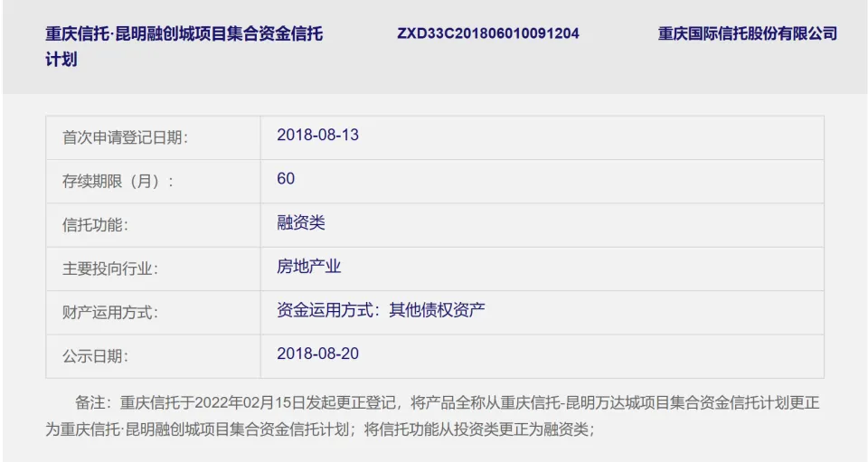
Task: Select the registration date 2018-08-13
Action: tap(317, 135)
